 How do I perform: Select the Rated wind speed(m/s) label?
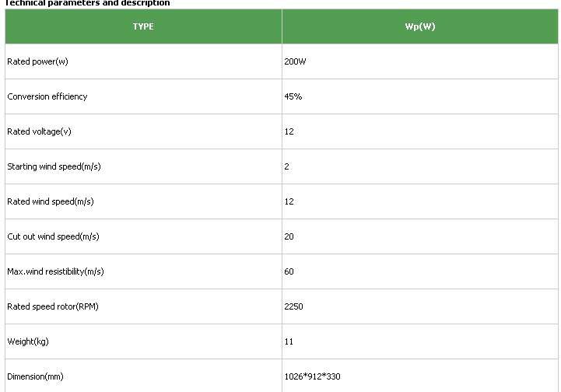(x=51, y=201)
